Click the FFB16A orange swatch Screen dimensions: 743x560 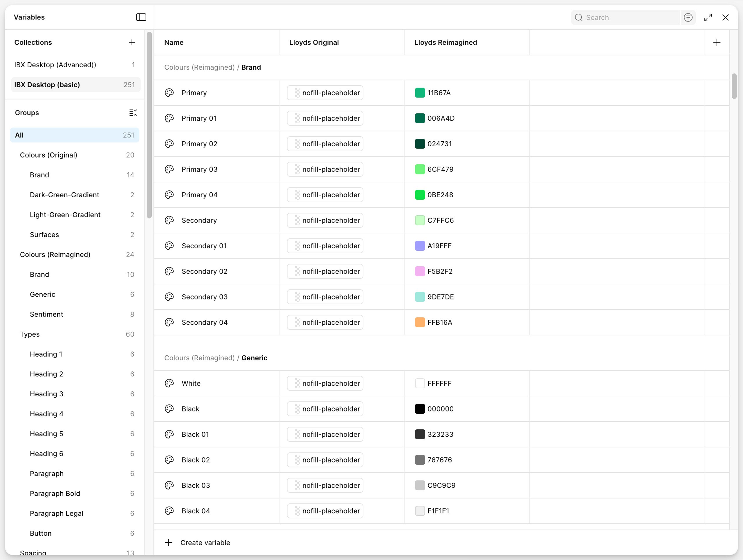[420, 322]
